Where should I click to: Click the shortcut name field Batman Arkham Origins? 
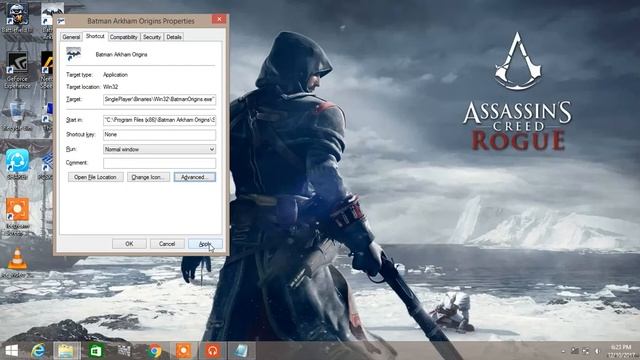point(121,54)
